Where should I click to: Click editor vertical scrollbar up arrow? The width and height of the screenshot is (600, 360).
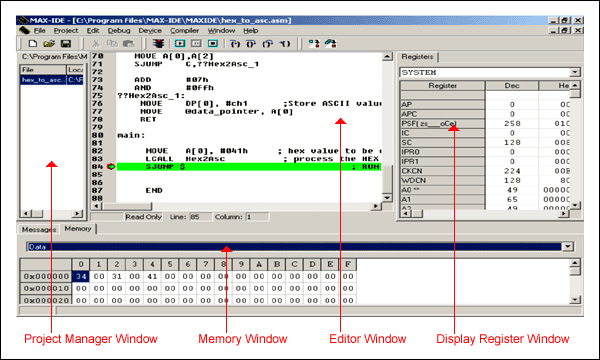387,57
